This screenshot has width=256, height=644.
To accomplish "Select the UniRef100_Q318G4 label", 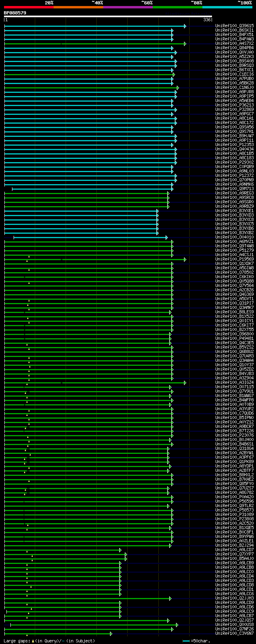I will coord(234,448).
